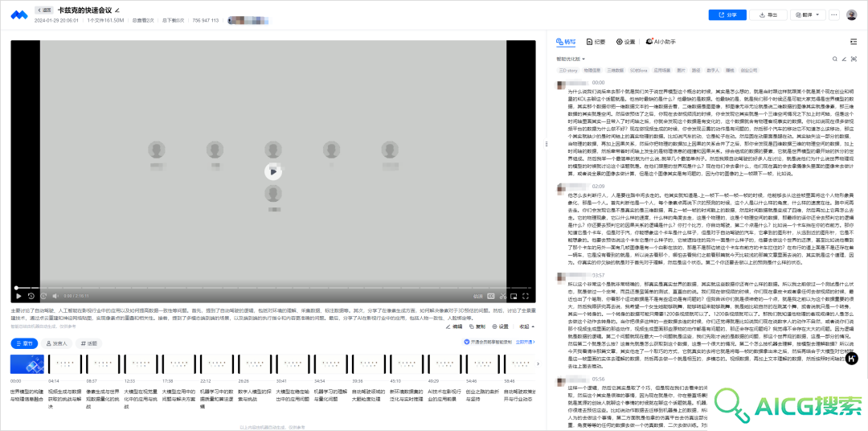This screenshot has width=868, height=431.
Task: Open the 设置 tab in transcript panel
Action: point(625,42)
